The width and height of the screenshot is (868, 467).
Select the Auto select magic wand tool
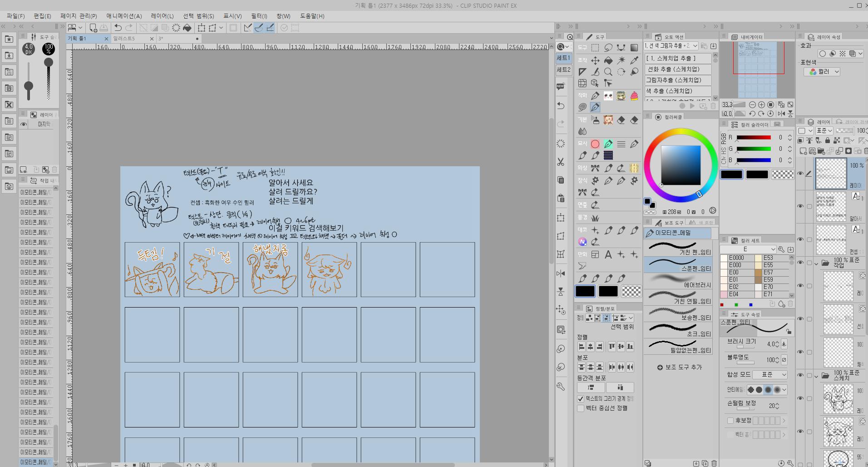pos(621,60)
